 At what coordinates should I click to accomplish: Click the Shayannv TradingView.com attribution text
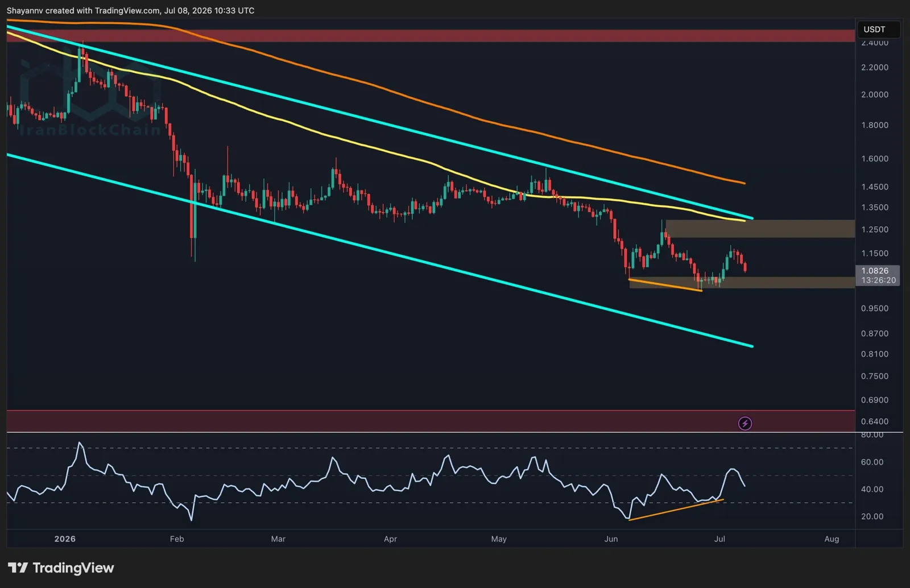tap(130, 10)
